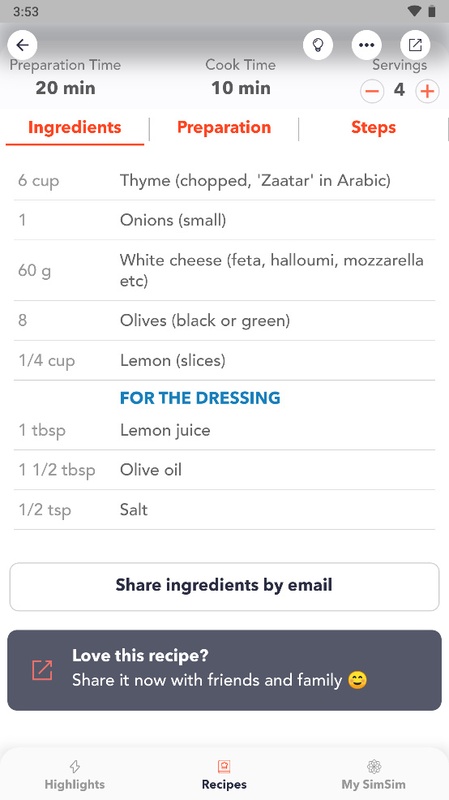The width and height of the screenshot is (449, 800).
Task: Tap the FOR THE DRESSING section header
Action: 200,398
